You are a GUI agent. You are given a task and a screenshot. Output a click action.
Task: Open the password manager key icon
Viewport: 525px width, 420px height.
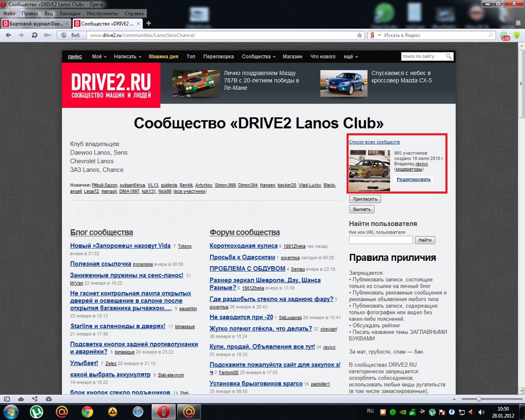click(x=48, y=35)
